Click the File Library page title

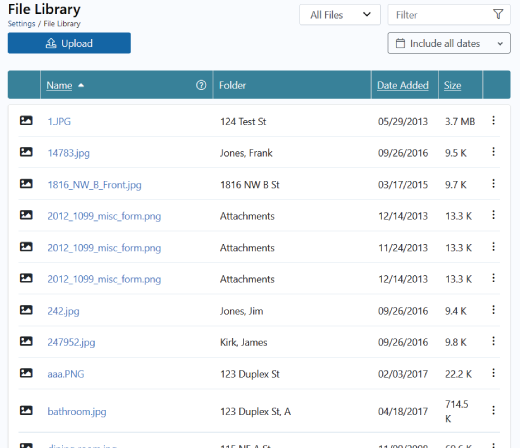pyautogui.click(x=44, y=9)
